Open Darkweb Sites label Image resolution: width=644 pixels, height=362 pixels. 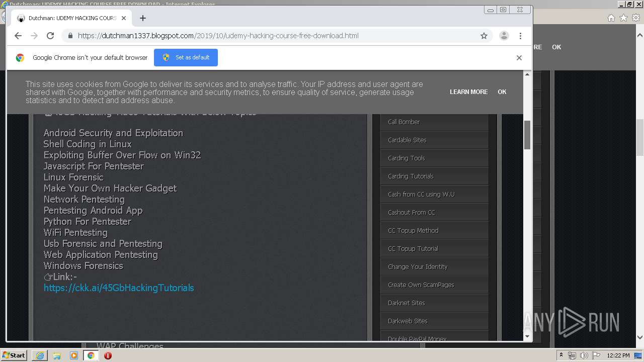[408, 321]
